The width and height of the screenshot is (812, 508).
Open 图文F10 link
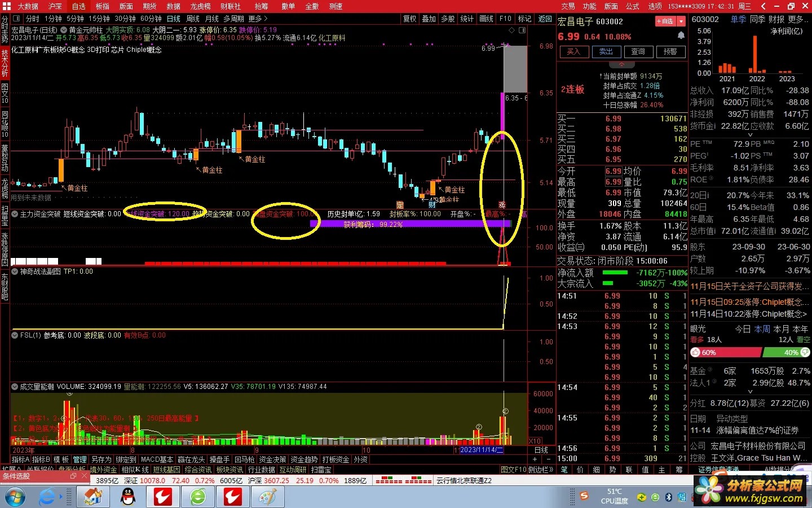point(514,470)
